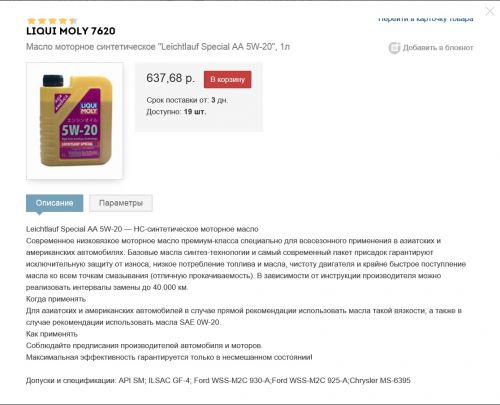Click the fourth rating star
The width and height of the screenshot is (500, 405).
63,21
